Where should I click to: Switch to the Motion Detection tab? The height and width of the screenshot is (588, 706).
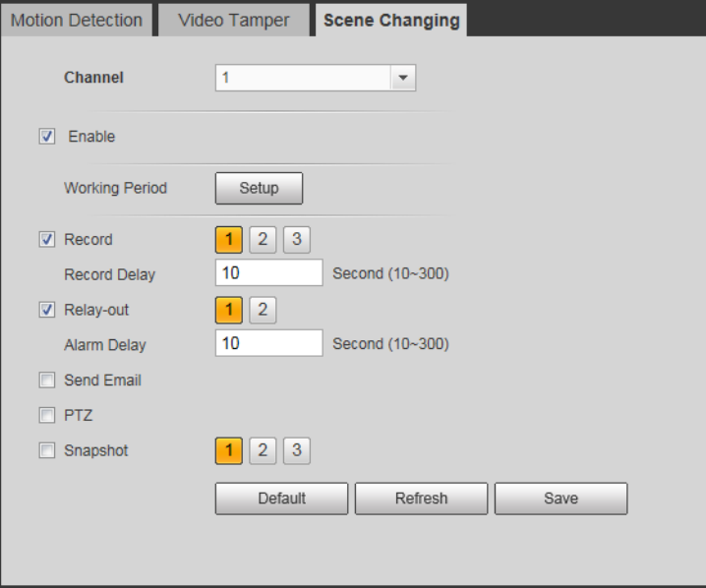(77, 21)
